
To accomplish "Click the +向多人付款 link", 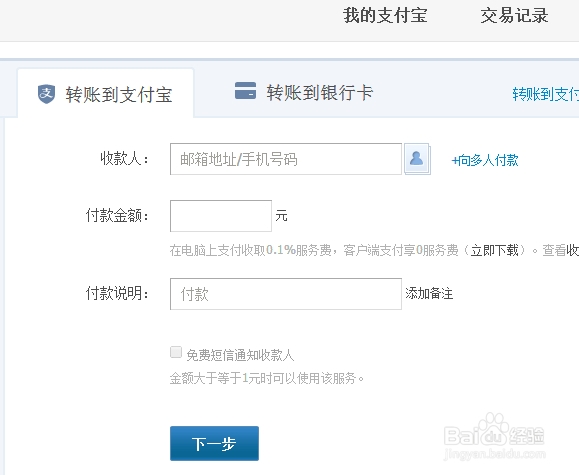I will pos(485,160).
